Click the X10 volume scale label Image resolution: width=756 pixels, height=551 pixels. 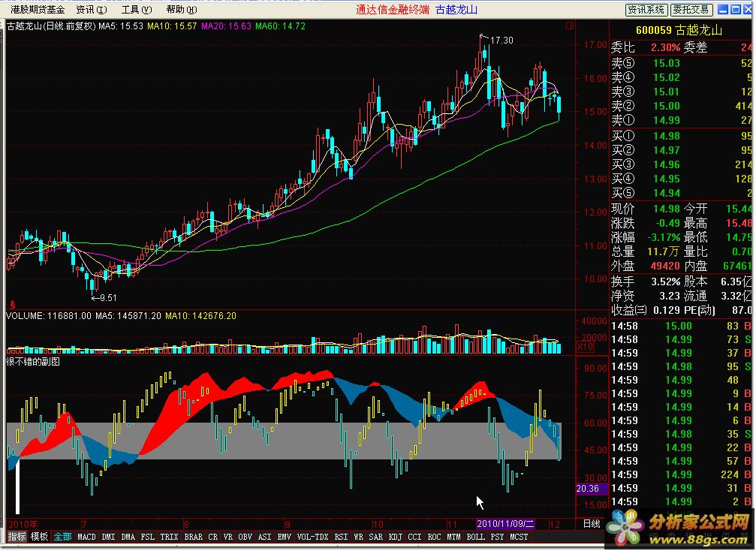point(586,347)
